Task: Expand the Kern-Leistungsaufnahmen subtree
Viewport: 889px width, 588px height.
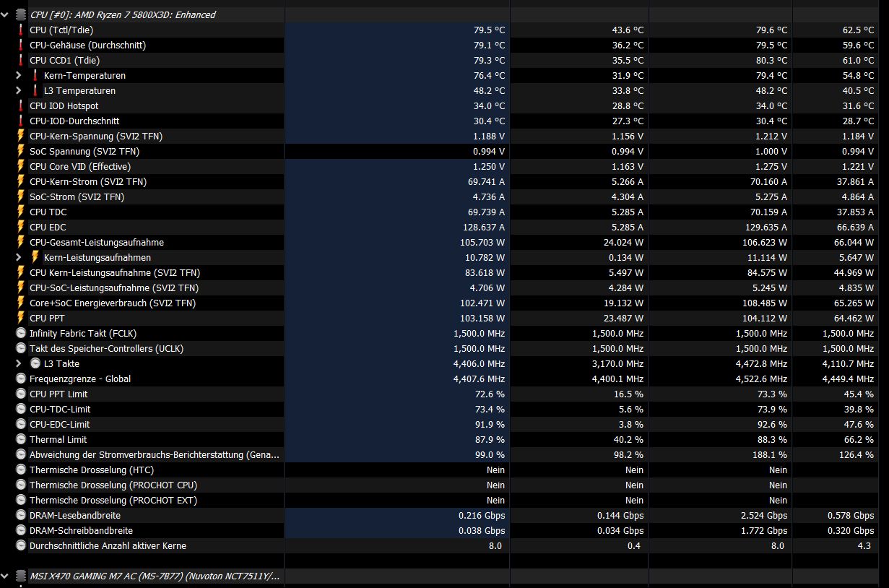Action: 19,257
